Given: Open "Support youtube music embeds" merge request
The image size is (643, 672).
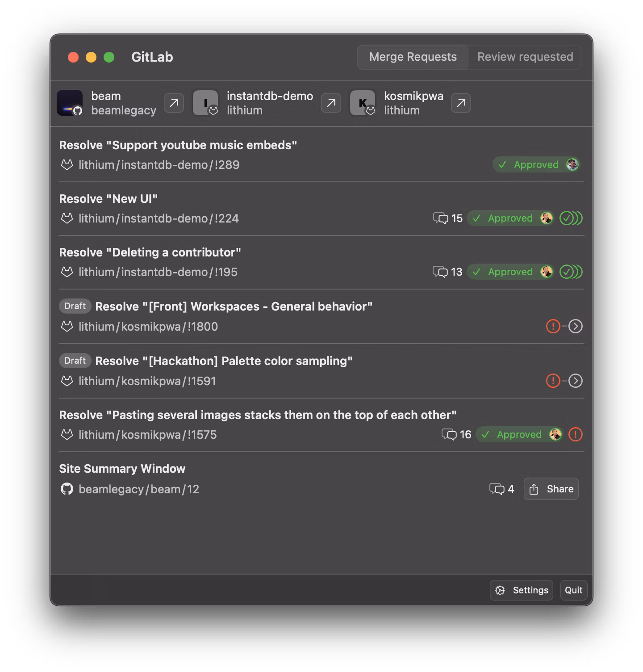Looking at the screenshot, I should [178, 146].
